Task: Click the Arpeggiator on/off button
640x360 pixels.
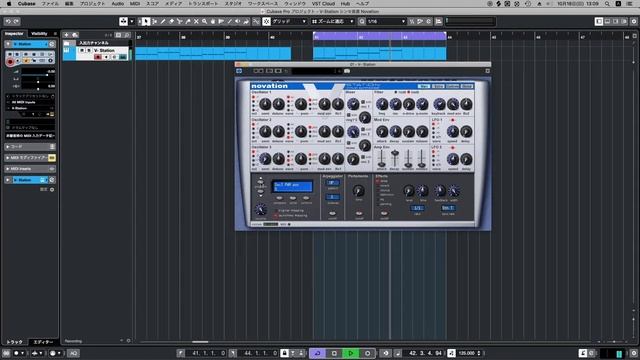Action: [333, 213]
